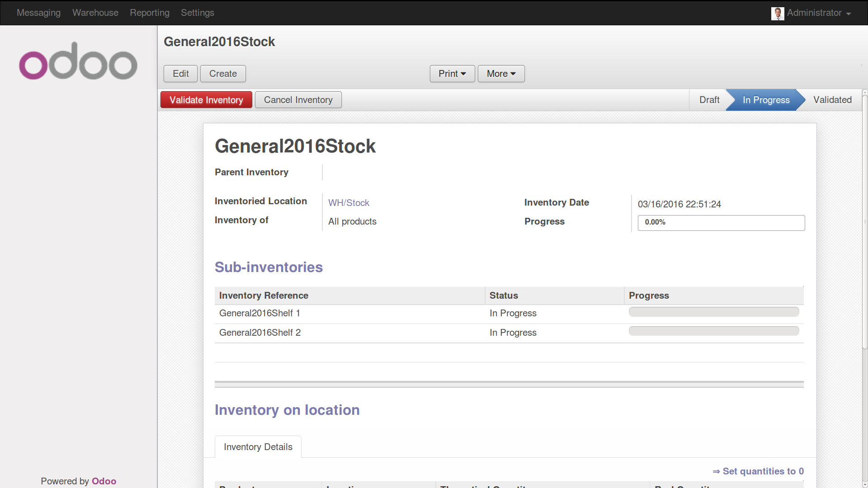The image size is (868, 488).
Task: Click the Odoo link in footer
Action: click(104, 481)
